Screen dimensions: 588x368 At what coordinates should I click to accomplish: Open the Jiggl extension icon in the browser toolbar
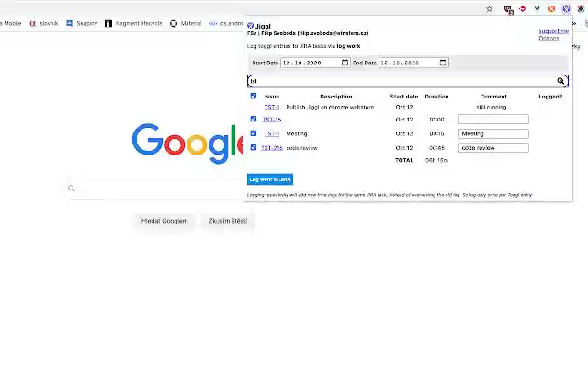tap(566, 8)
